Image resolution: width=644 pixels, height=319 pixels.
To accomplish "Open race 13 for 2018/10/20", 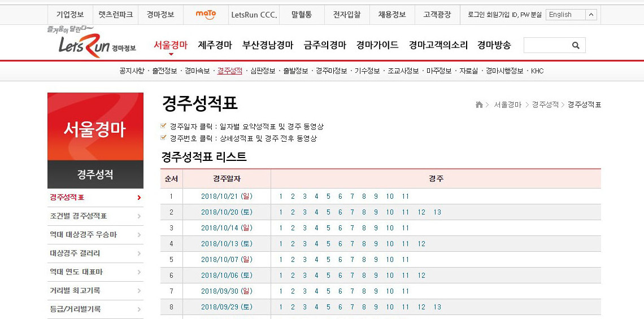I will (437, 212).
